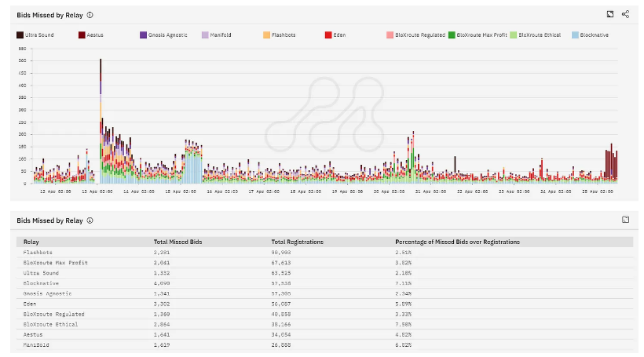Sort table by Relay column header
Image resolution: width=644 pixels, height=357 pixels.
pyautogui.click(x=31, y=242)
